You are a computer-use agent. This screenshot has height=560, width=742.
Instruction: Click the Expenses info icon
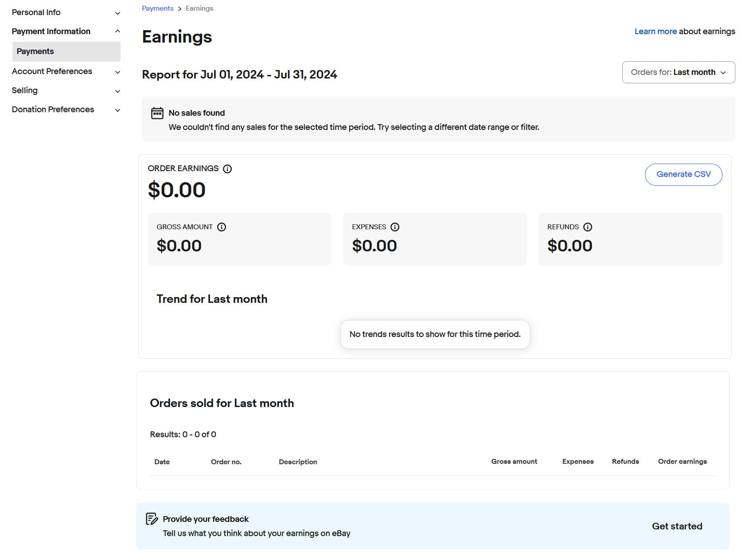click(395, 227)
